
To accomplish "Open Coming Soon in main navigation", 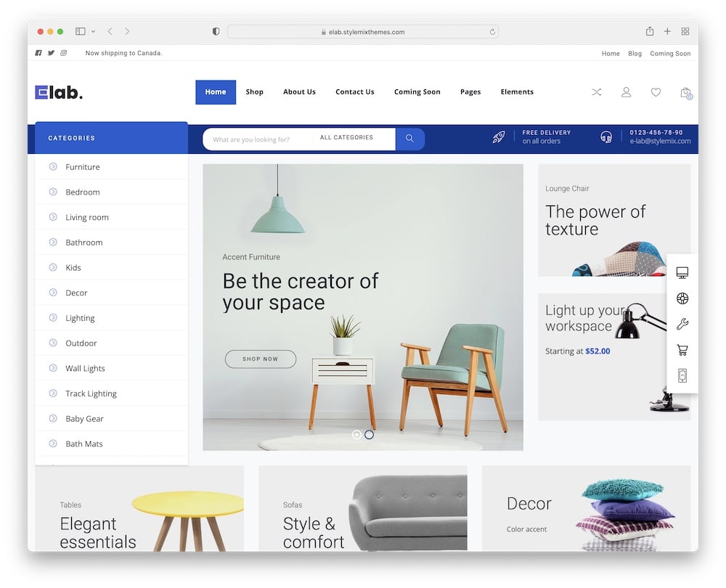I will coord(417,92).
